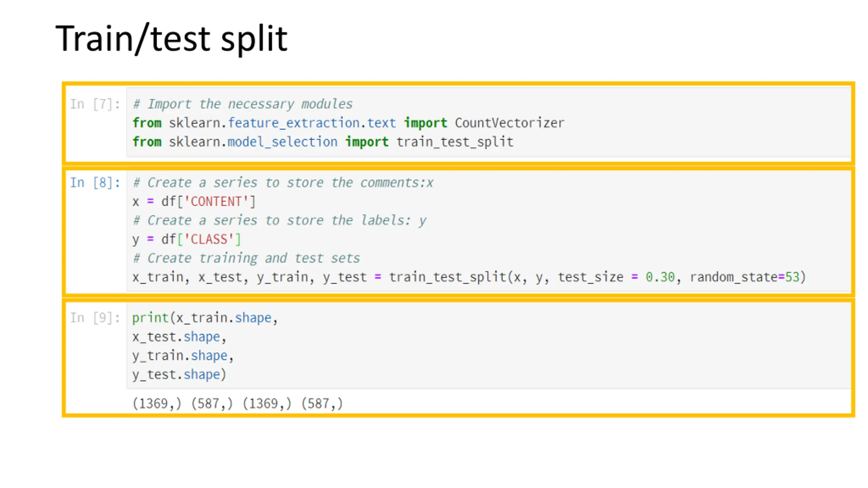Select the In [9] cell prompt
The width and height of the screenshot is (868, 488).
(x=95, y=318)
